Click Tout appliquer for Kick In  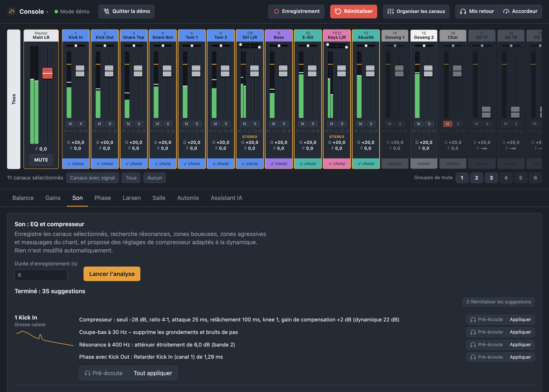[153, 373]
